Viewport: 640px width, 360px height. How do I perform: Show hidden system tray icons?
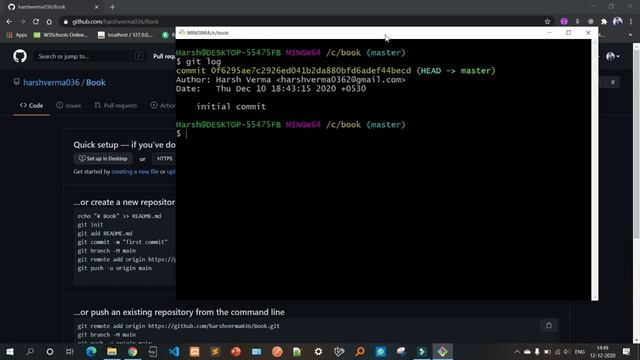coord(517,351)
